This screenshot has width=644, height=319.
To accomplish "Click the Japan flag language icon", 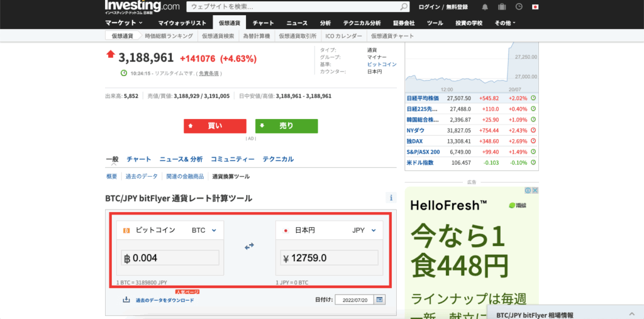I will pos(535,7).
